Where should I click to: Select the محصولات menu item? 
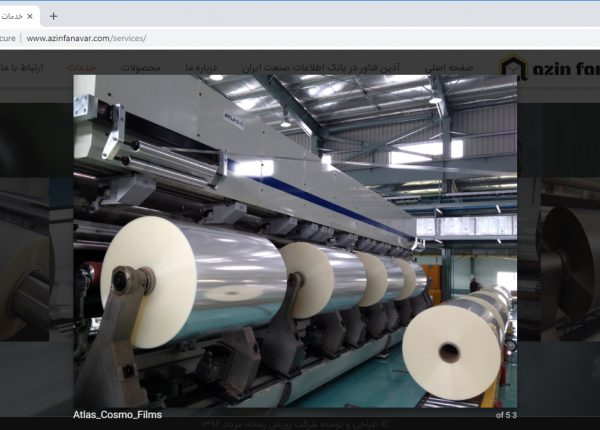point(141,67)
